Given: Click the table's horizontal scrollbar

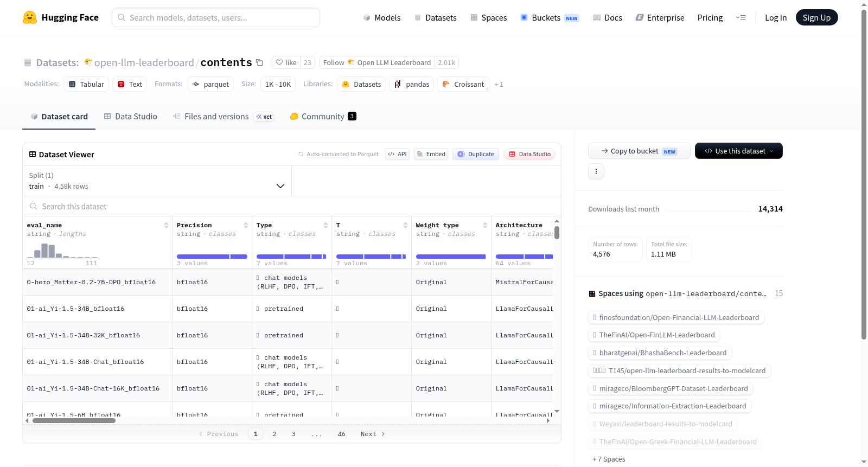Looking at the screenshot, I should tap(74, 420).
